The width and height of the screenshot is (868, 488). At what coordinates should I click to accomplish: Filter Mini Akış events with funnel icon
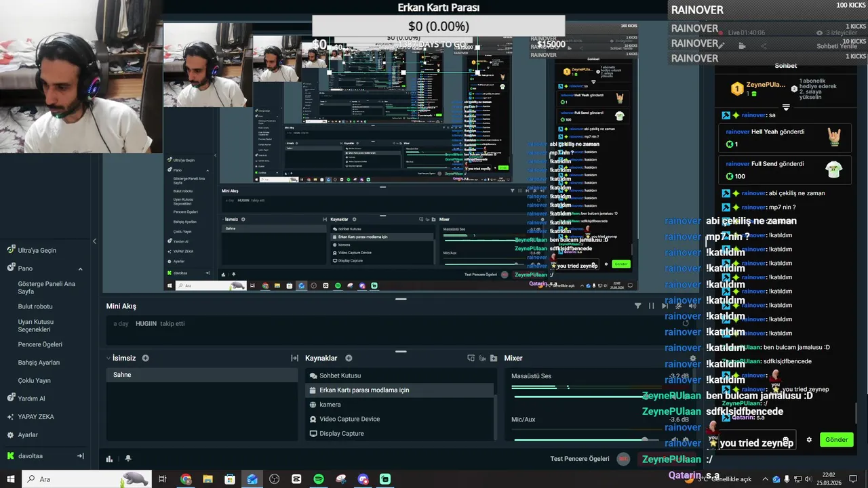[x=637, y=306]
